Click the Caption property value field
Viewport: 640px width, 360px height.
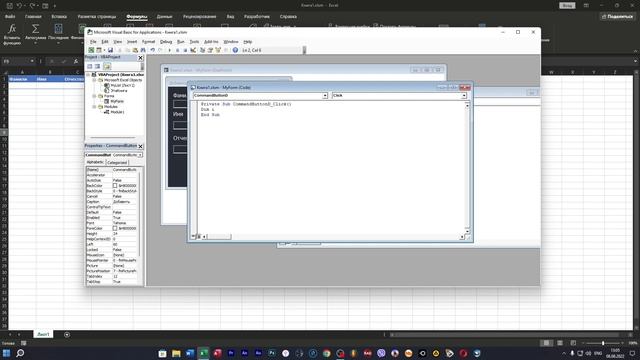125,202
